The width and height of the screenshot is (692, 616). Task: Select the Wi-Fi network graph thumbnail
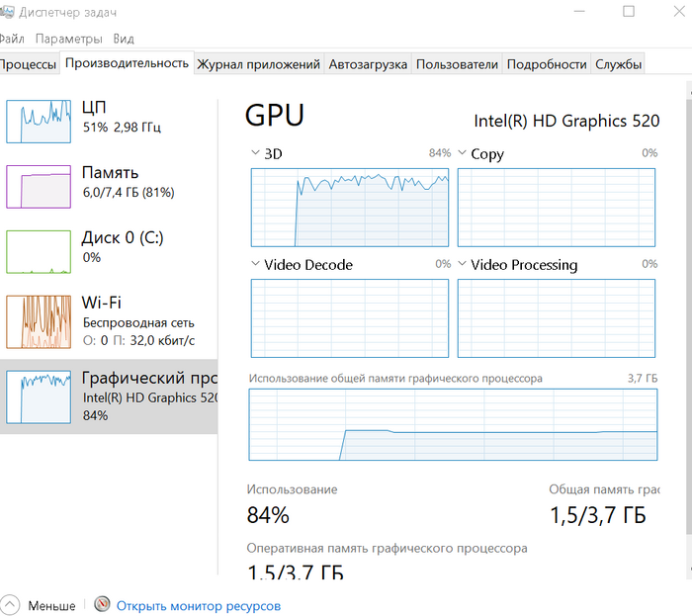[39, 321]
